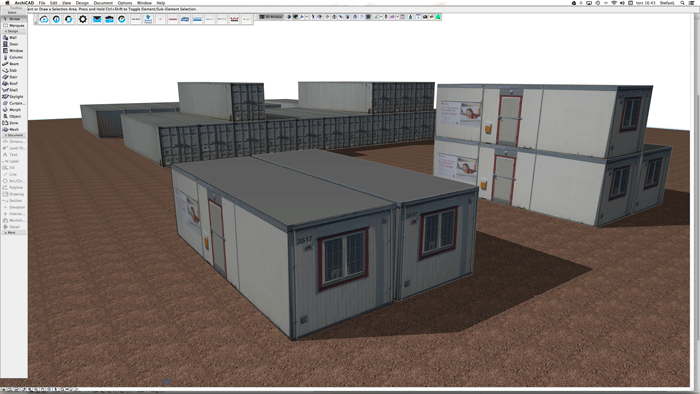The width and height of the screenshot is (700, 394).
Task: Open the gear settings toolbar icon
Action: [83, 19]
